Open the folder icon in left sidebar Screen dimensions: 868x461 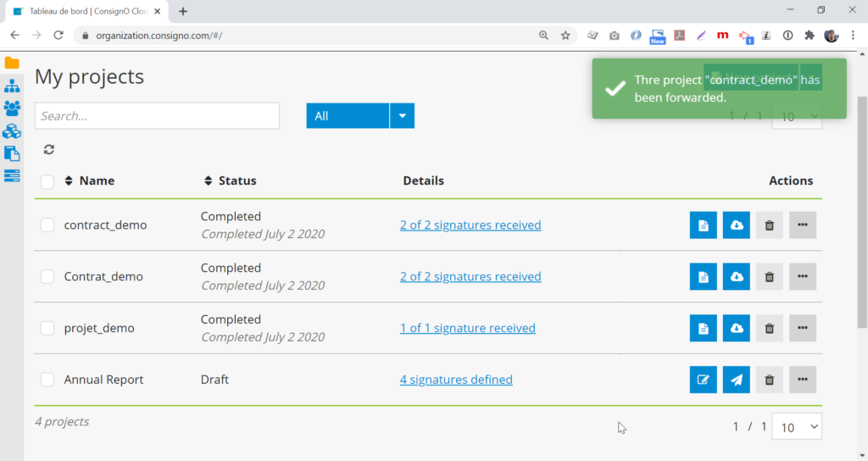(x=12, y=64)
